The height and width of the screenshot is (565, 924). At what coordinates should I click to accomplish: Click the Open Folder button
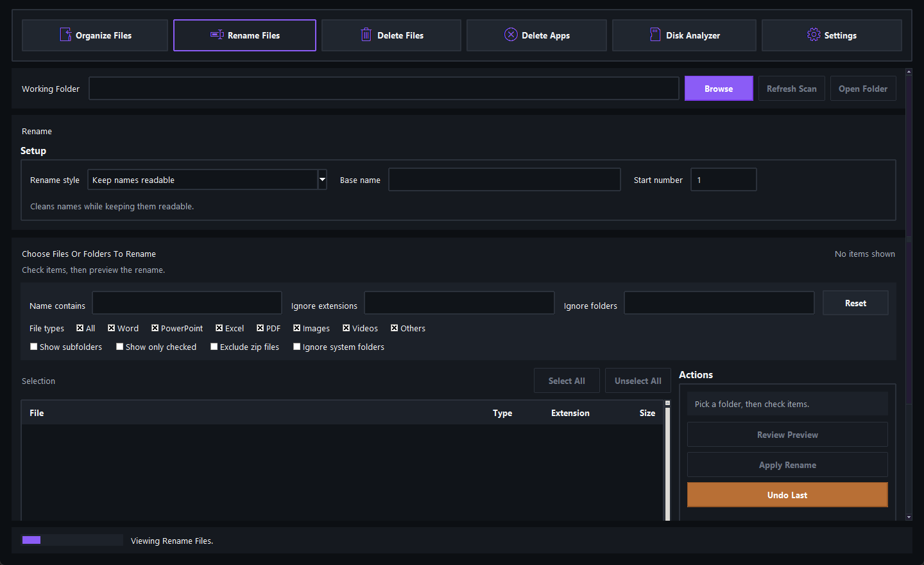coord(863,89)
